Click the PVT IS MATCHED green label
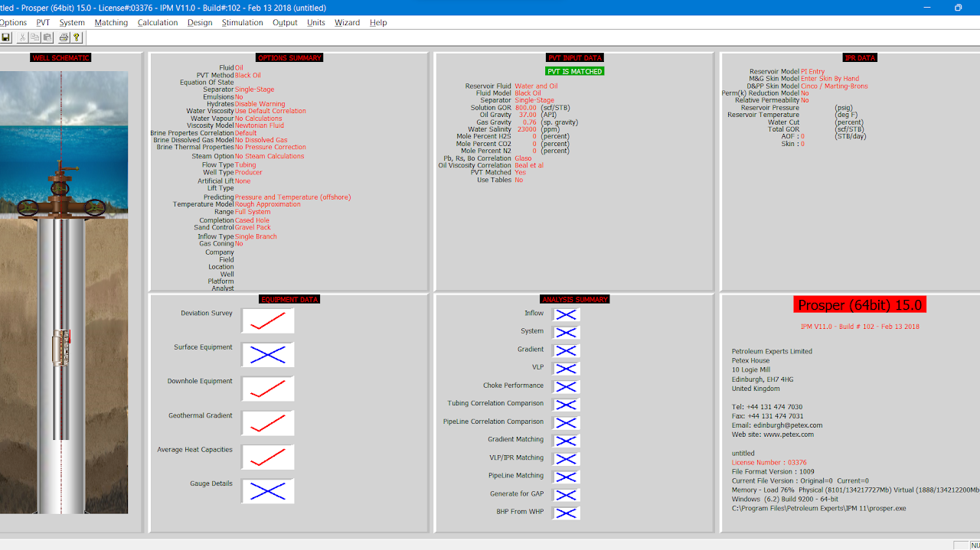980x550 pixels. click(x=575, y=71)
